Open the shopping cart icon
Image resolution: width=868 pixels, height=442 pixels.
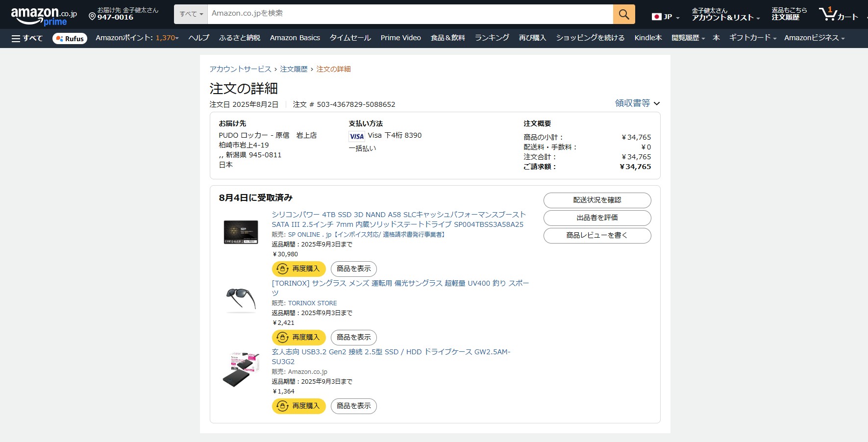click(838, 14)
